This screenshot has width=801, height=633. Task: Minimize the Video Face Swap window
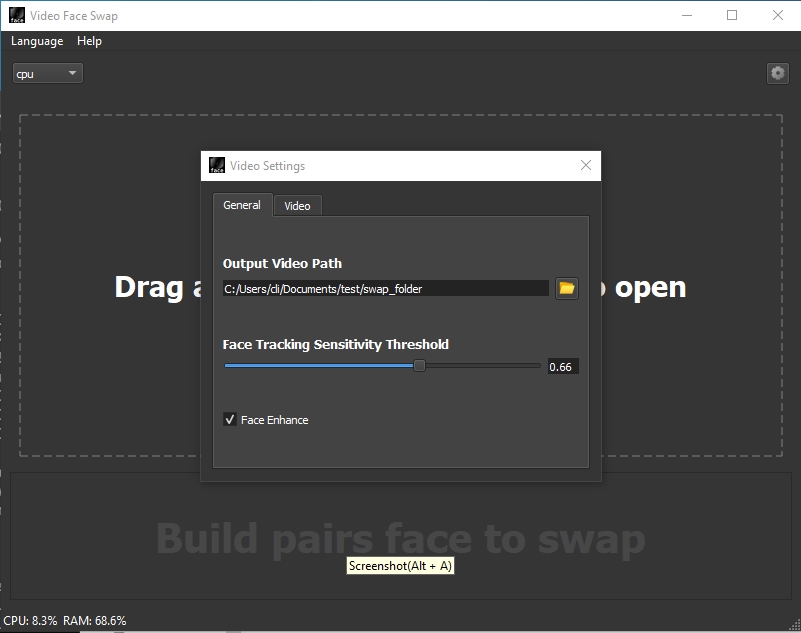click(686, 15)
